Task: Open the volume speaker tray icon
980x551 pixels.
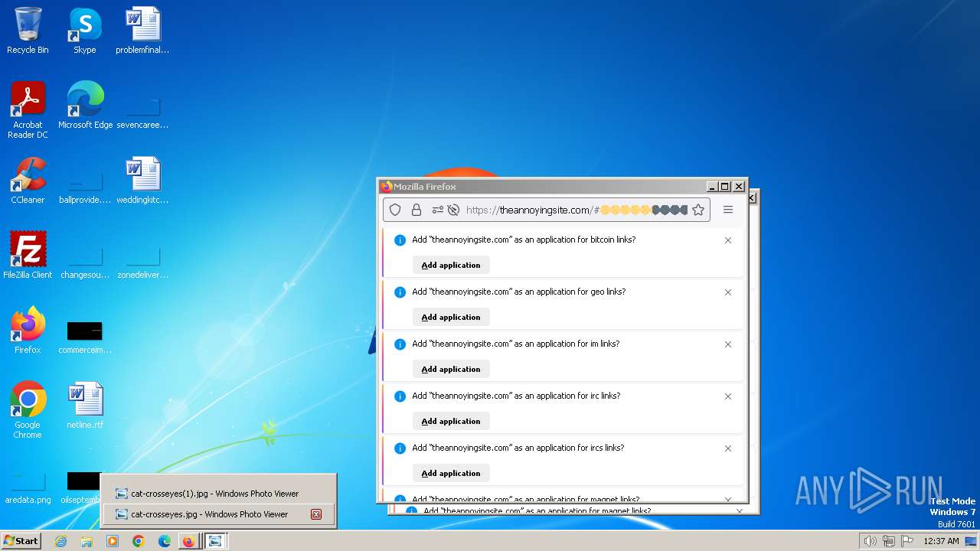Action: click(x=870, y=541)
